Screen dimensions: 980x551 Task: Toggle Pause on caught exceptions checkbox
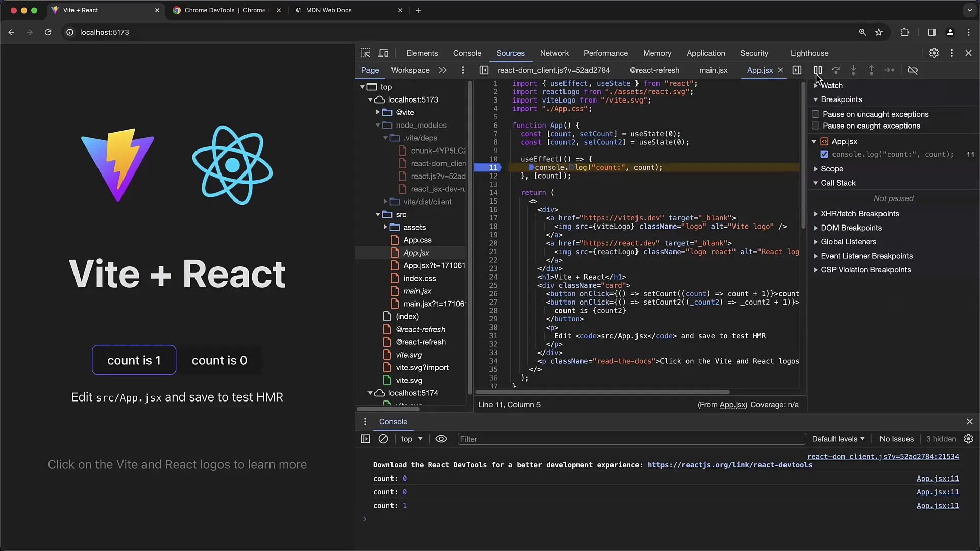pos(815,126)
